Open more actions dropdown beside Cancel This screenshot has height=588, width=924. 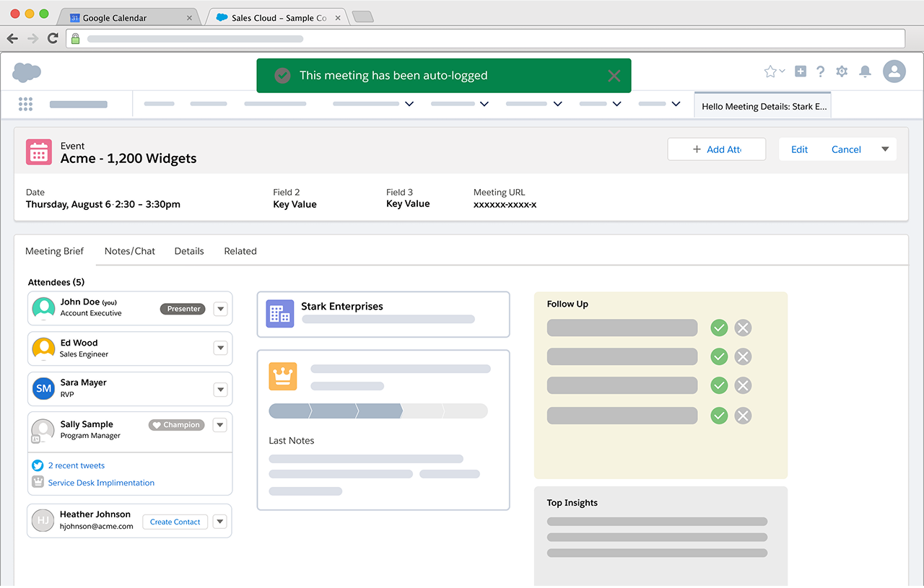(885, 149)
